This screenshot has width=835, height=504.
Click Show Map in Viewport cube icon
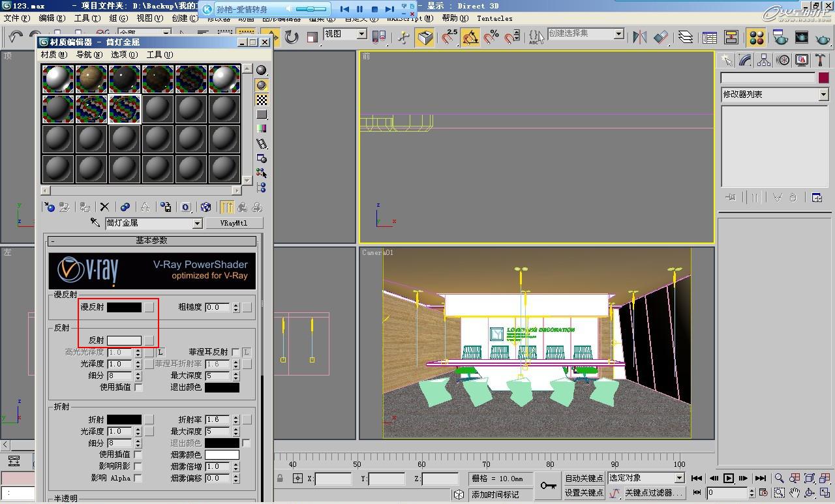coord(206,207)
